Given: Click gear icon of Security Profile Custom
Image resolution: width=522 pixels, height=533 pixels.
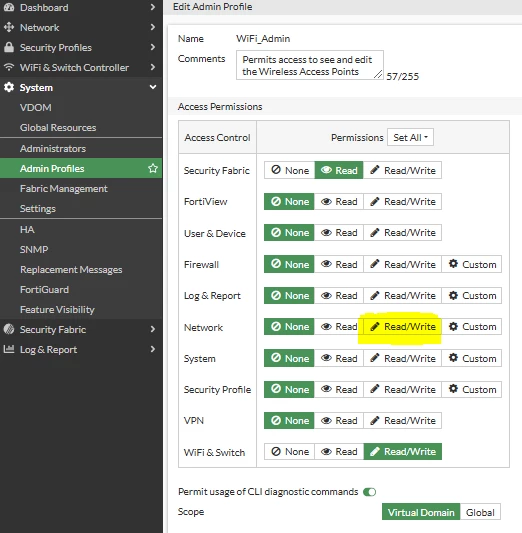Looking at the screenshot, I should tap(453, 389).
